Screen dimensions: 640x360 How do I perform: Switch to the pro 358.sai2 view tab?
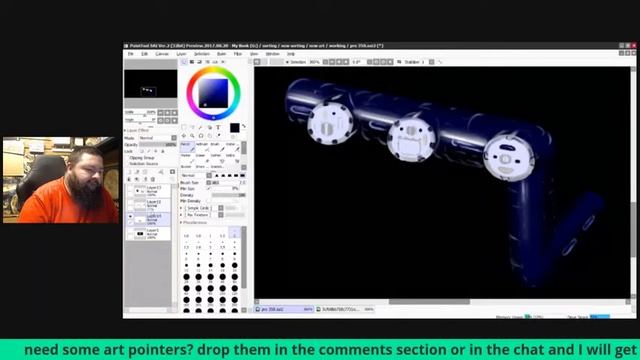(284, 309)
